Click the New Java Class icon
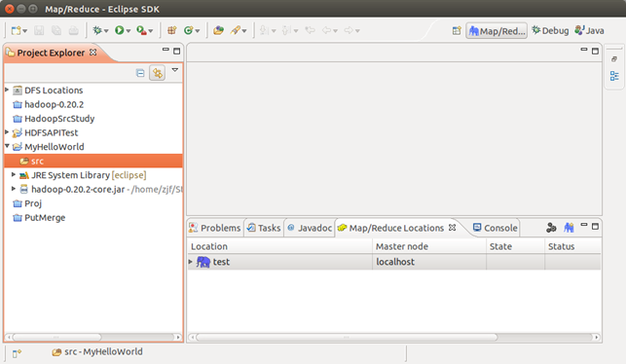This screenshot has width=626, height=364. [x=189, y=30]
